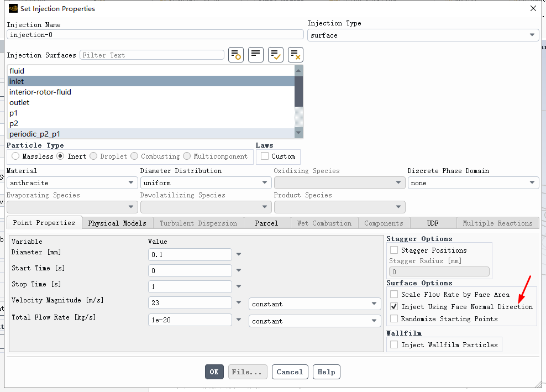
Task: Select outlet in the surfaces list
Action: pyautogui.click(x=151, y=102)
